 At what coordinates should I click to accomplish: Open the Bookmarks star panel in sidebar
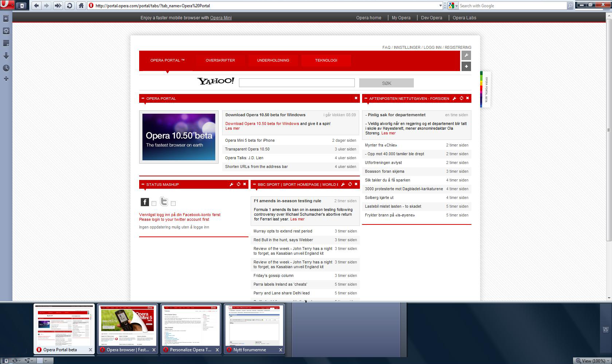click(6, 18)
